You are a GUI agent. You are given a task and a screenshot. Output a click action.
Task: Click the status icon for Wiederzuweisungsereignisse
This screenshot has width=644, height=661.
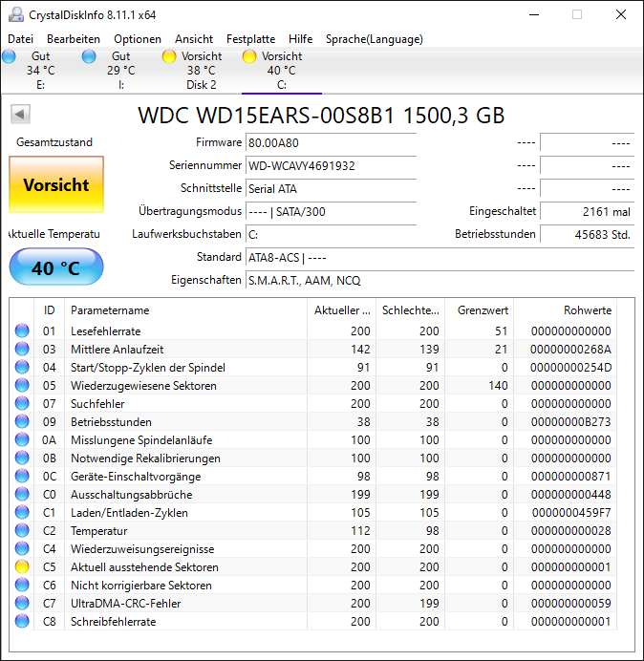coord(22,548)
